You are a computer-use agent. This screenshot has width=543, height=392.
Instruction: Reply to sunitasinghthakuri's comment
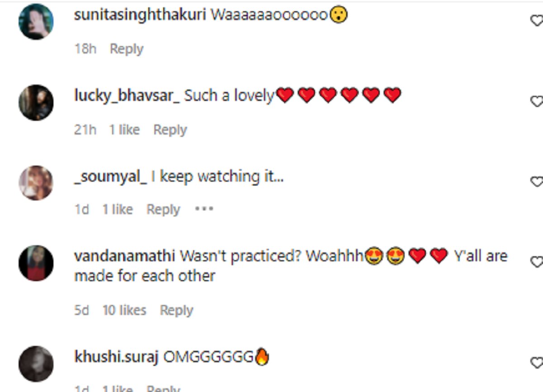(x=127, y=49)
